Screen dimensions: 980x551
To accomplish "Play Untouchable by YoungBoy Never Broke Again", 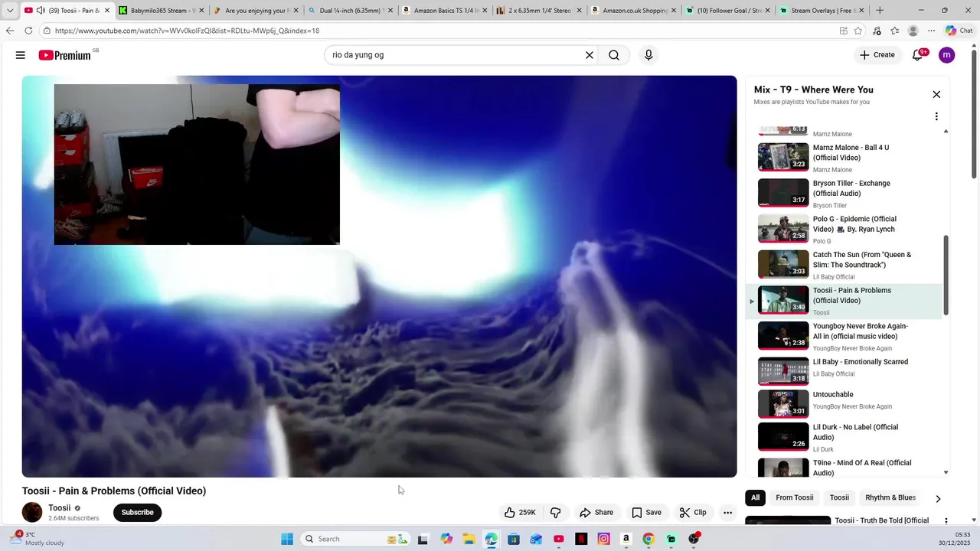I will (x=844, y=405).
